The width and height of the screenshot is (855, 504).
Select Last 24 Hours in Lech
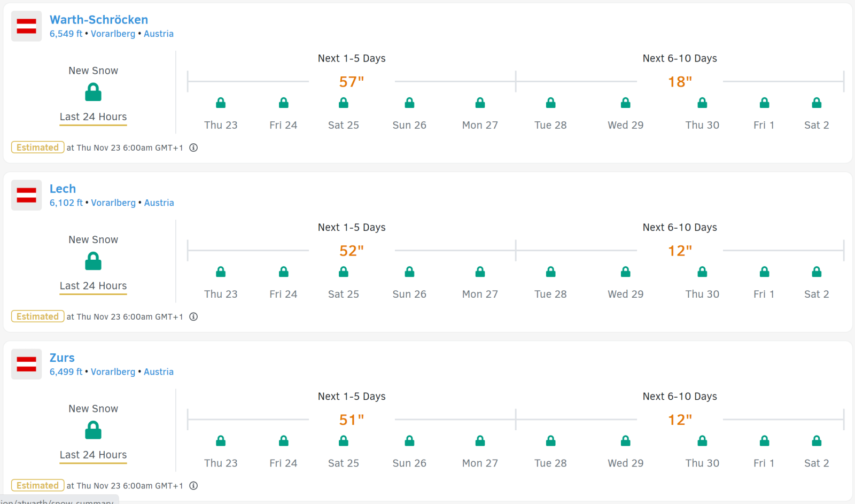point(93,286)
